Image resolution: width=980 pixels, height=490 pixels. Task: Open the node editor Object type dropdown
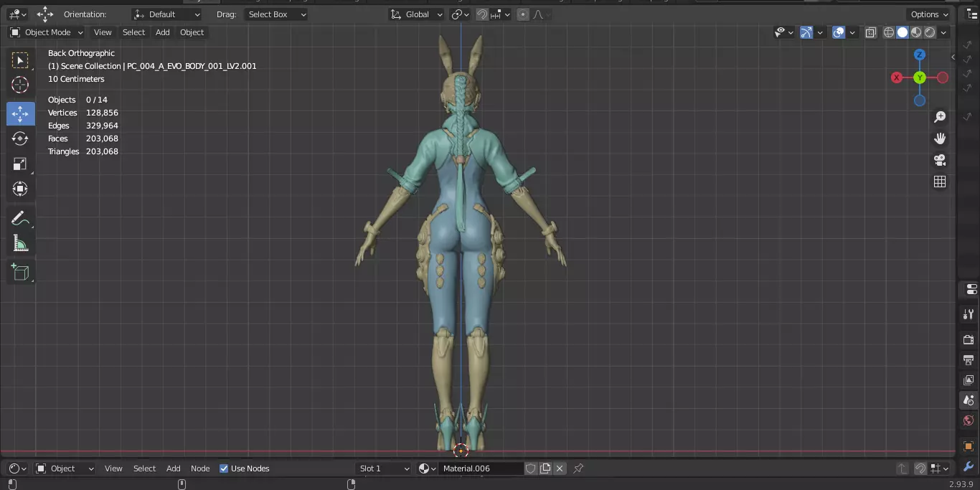click(65, 468)
